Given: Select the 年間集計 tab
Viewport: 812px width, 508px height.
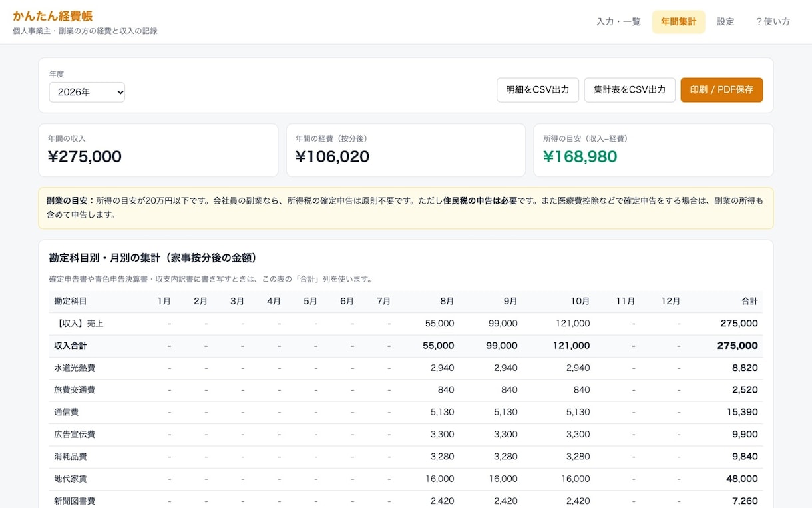Looking at the screenshot, I should click(678, 22).
